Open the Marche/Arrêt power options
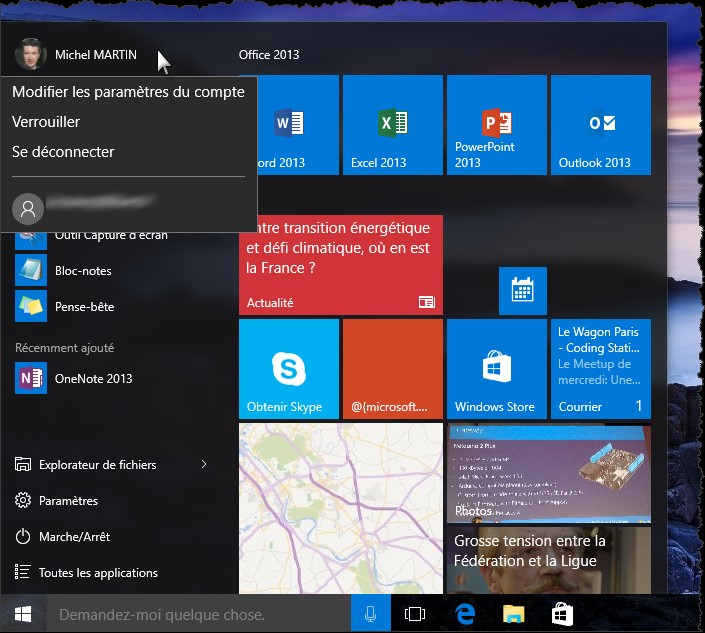 pyautogui.click(x=74, y=537)
